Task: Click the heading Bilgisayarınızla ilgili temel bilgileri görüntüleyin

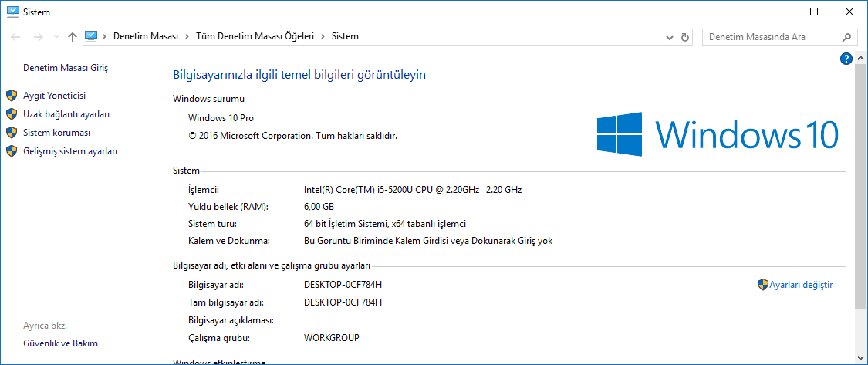Action: [x=299, y=75]
